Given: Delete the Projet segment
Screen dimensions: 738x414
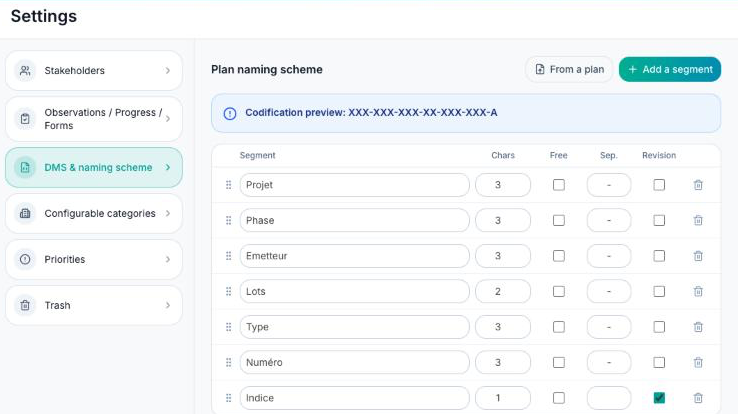Looking at the screenshot, I should (x=698, y=185).
